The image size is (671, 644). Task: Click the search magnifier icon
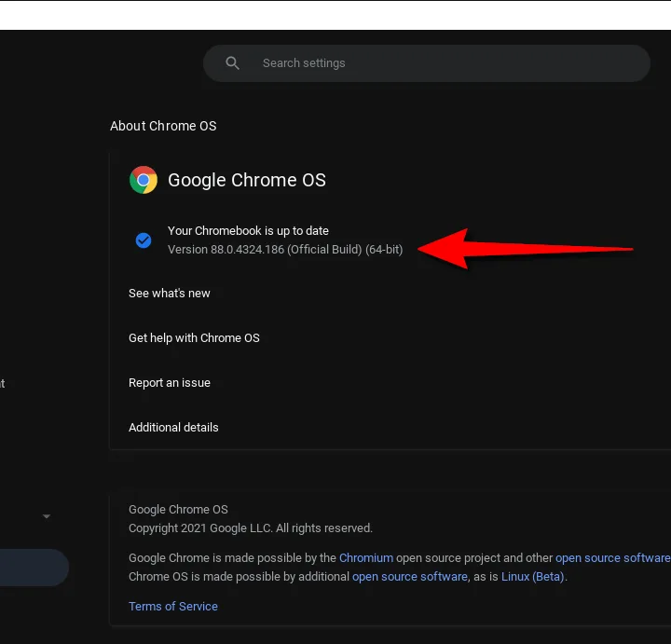point(232,63)
